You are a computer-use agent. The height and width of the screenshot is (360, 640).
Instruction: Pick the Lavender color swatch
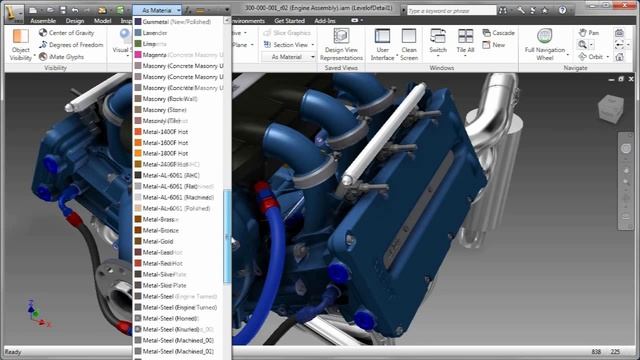click(x=138, y=32)
